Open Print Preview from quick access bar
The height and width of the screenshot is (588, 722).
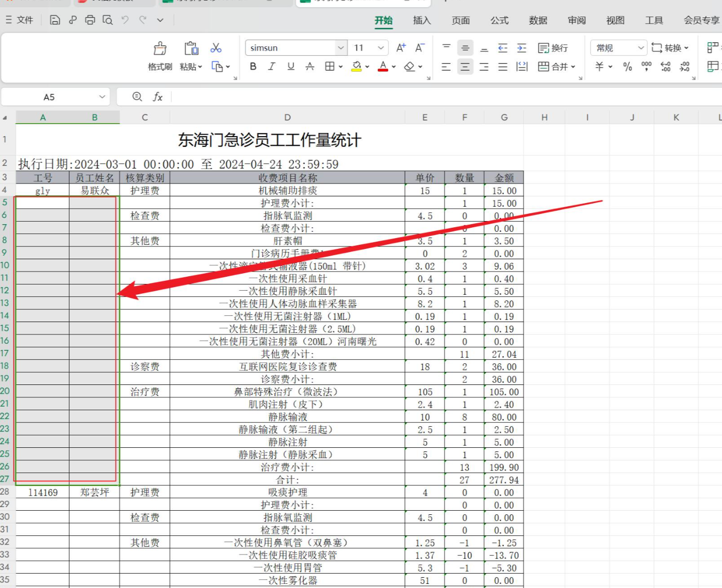click(x=107, y=20)
